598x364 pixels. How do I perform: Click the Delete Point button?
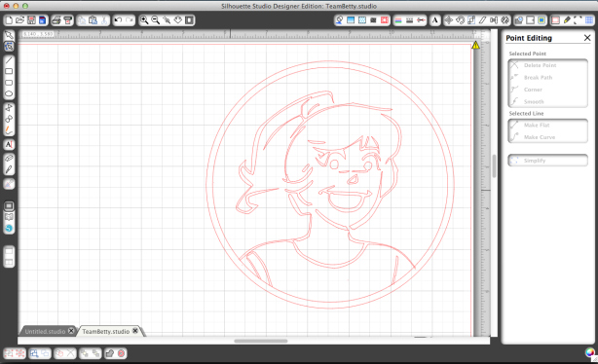point(547,65)
